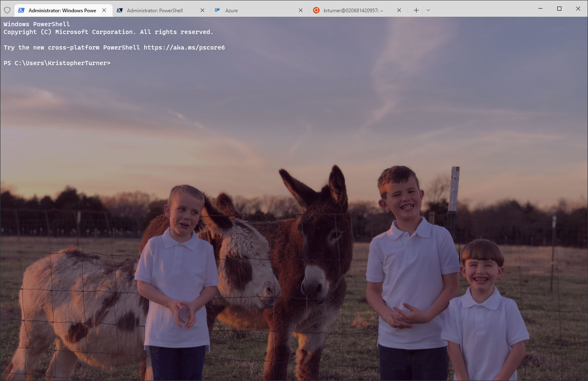Click the Ubuntu logo on the krturner tab

pos(316,10)
